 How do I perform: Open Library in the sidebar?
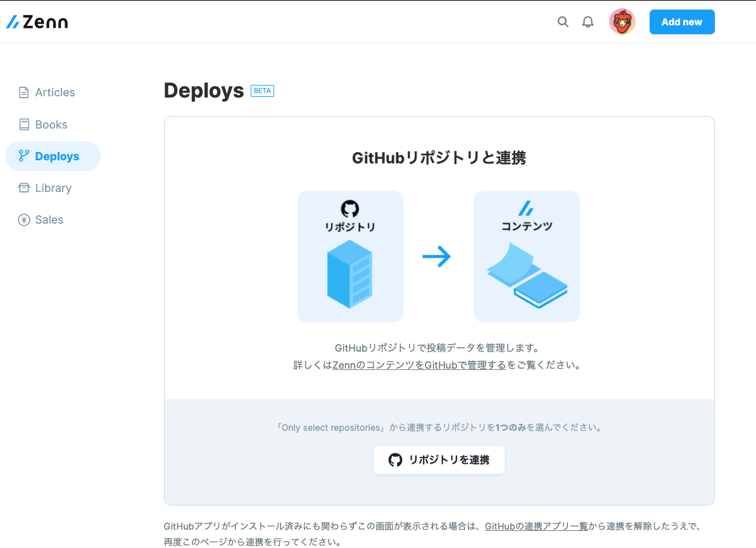click(x=45, y=188)
